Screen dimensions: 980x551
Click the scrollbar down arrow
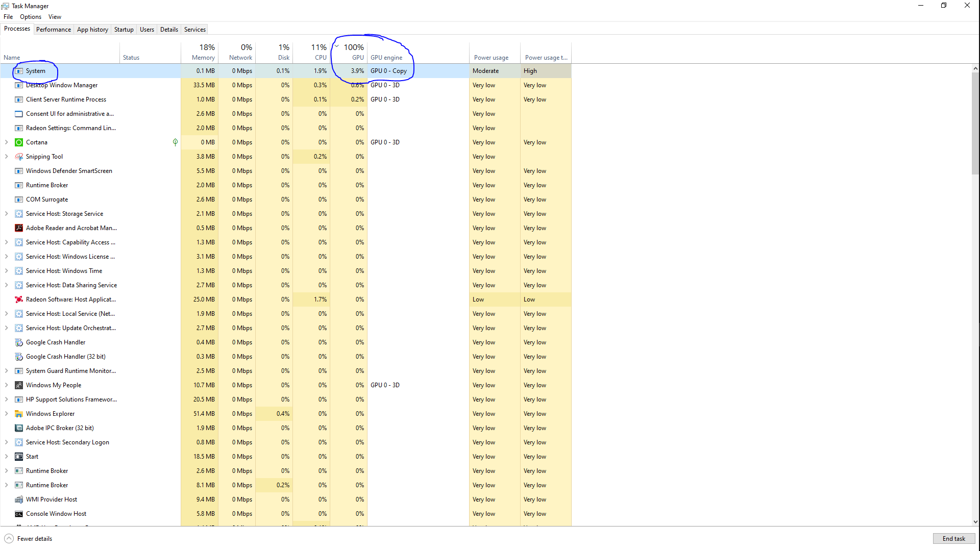(975, 522)
